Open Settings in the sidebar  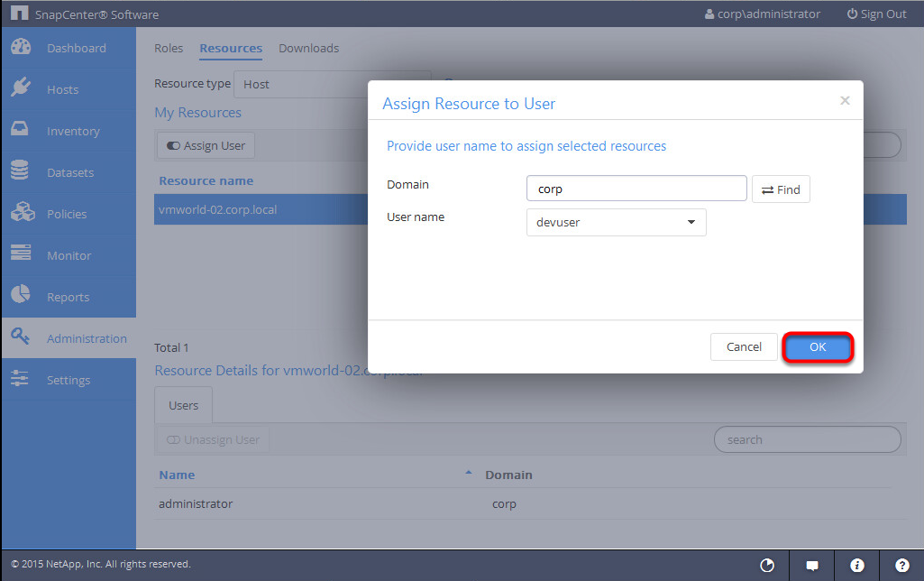pos(69,380)
